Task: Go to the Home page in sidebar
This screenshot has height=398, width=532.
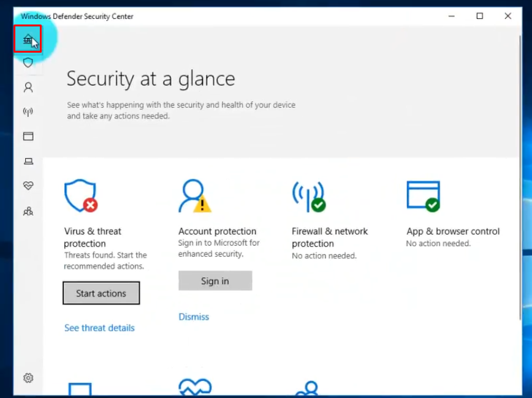Action: click(28, 39)
